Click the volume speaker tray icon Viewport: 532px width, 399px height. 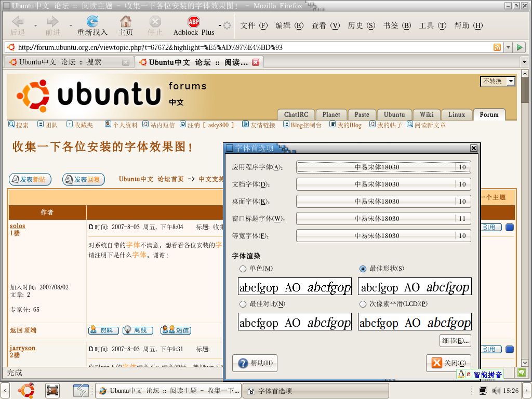496,391
